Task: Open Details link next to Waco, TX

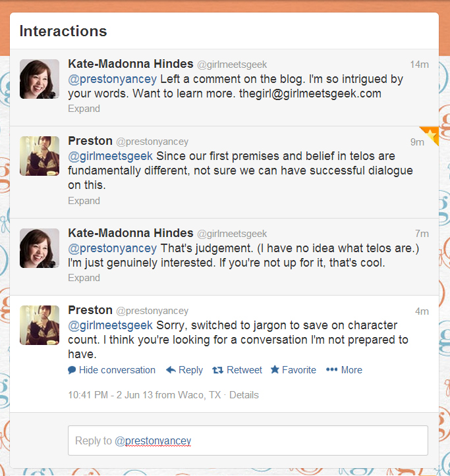Action: pos(244,395)
